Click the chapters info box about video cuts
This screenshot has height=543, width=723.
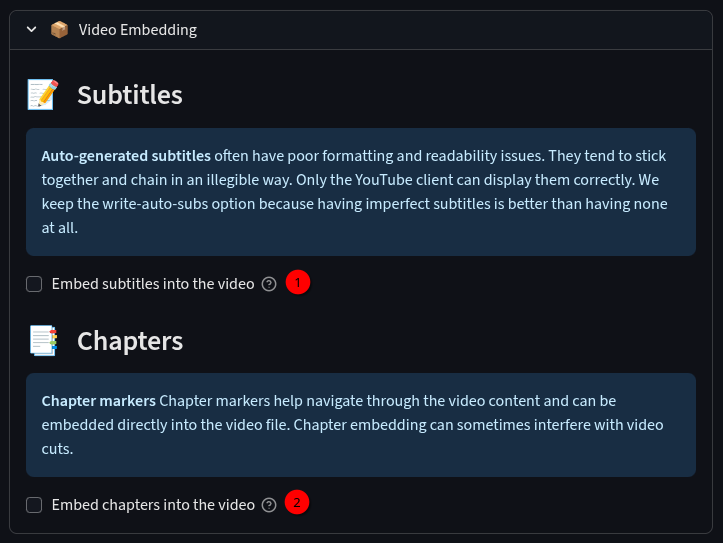tap(361, 425)
